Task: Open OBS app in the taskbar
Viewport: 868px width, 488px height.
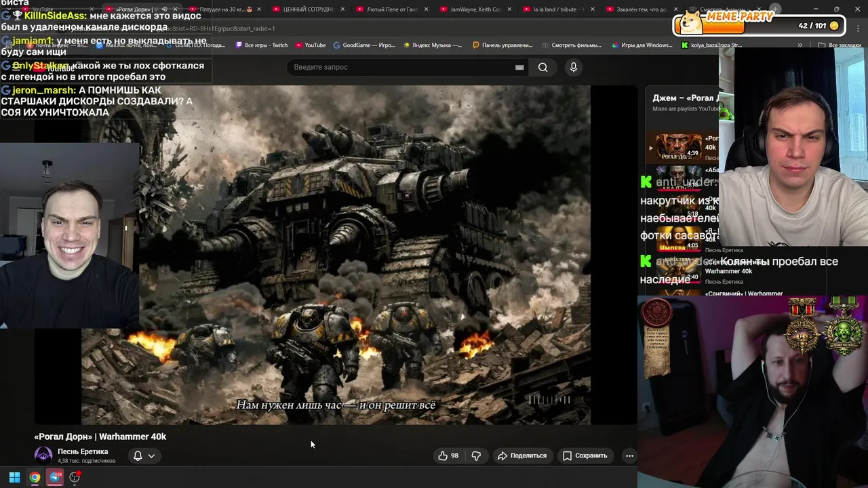Action: pyautogui.click(x=75, y=477)
